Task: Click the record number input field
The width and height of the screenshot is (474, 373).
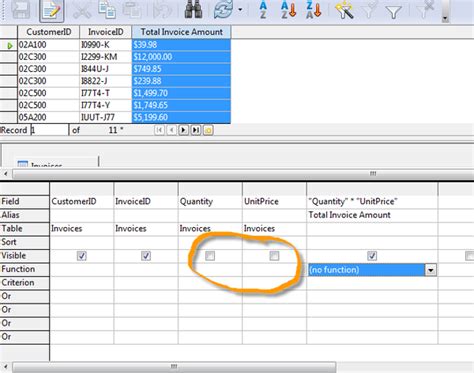Action: [49, 130]
